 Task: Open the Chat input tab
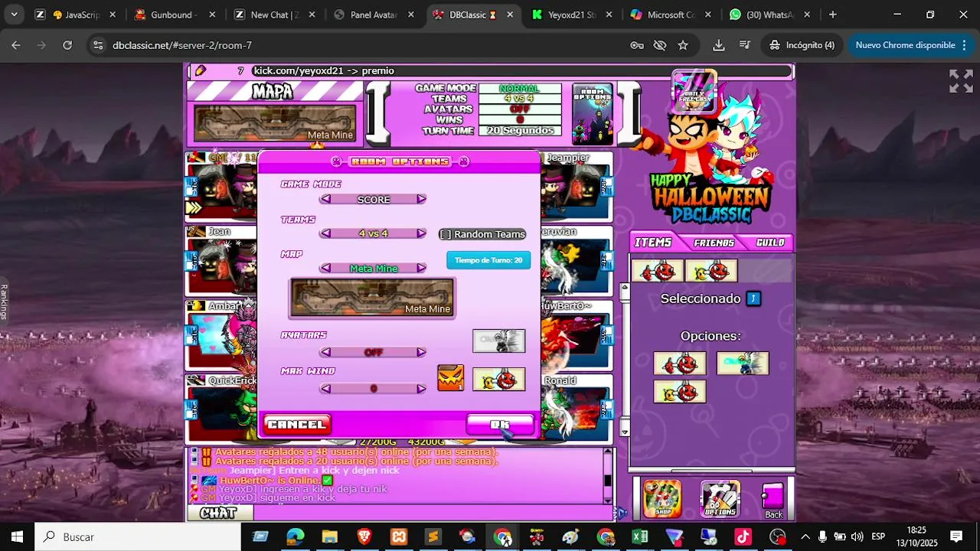[219, 513]
